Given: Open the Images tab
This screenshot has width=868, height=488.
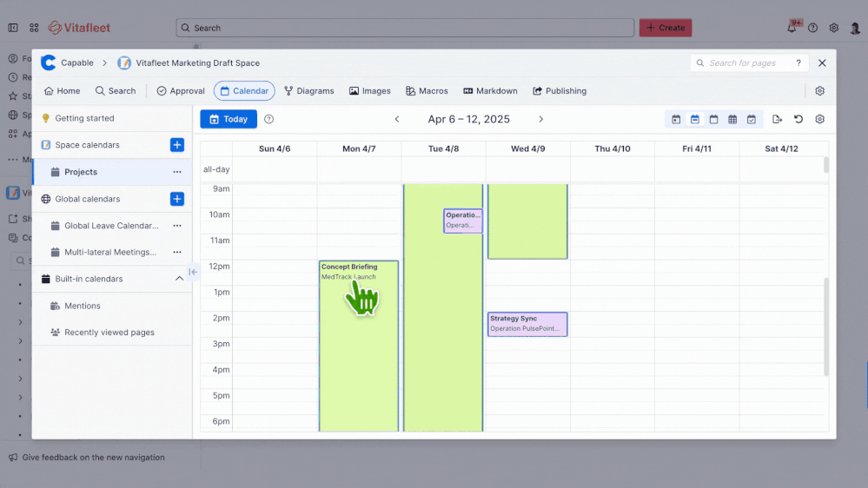Looking at the screenshot, I should [x=370, y=90].
